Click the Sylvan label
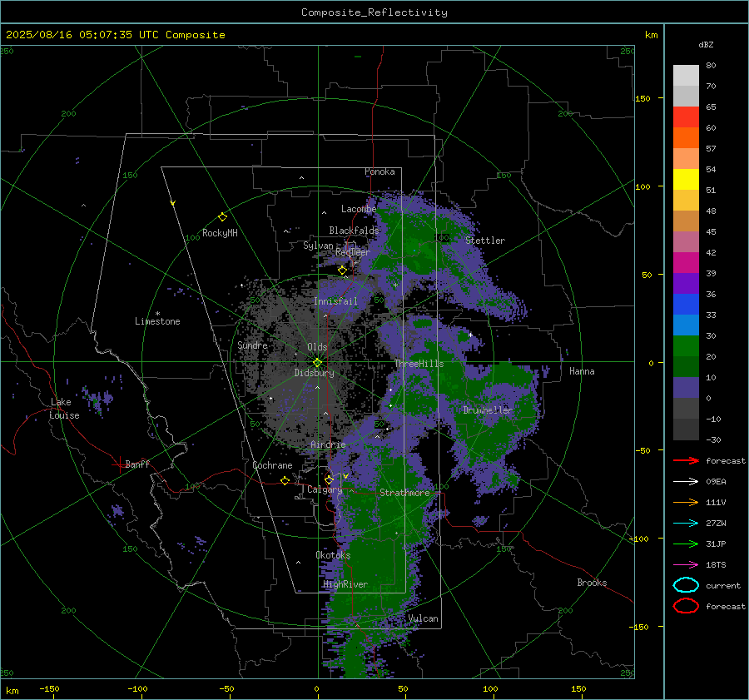The width and height of the screenshot is (749, 700). tap(318, 246)
